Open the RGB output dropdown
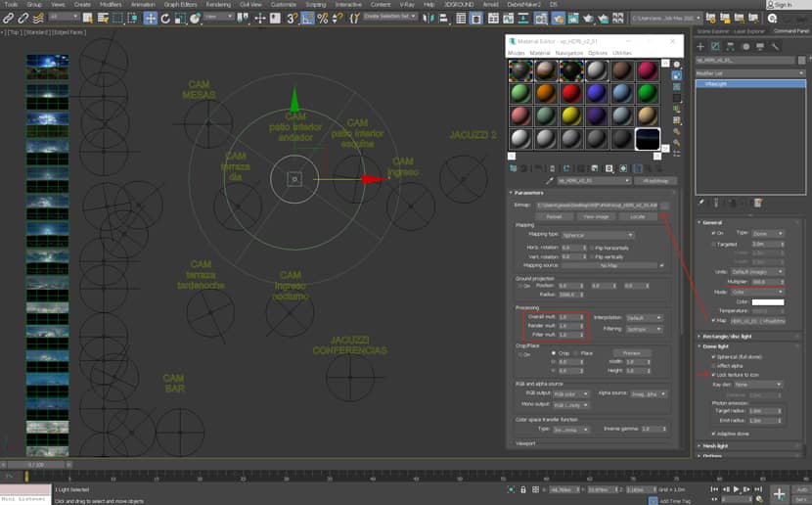Screen dimensions: 812x505 tap(570, 394)
